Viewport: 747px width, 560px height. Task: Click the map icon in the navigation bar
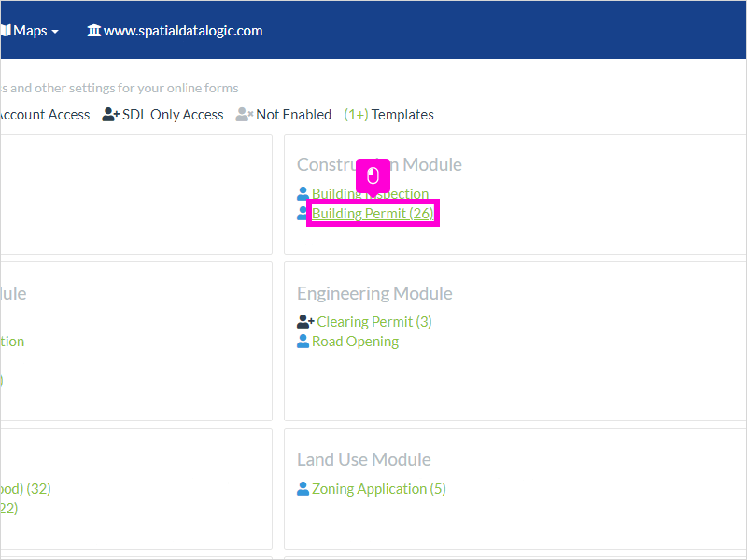click(6, 31)
